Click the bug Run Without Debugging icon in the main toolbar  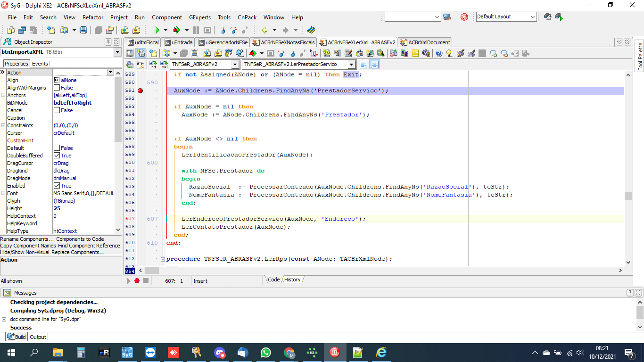pos(176,30)
